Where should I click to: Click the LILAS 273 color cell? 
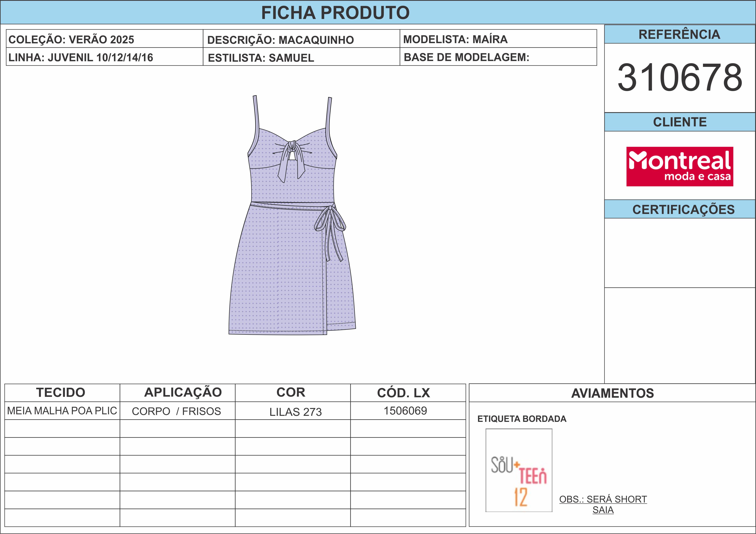295,412
